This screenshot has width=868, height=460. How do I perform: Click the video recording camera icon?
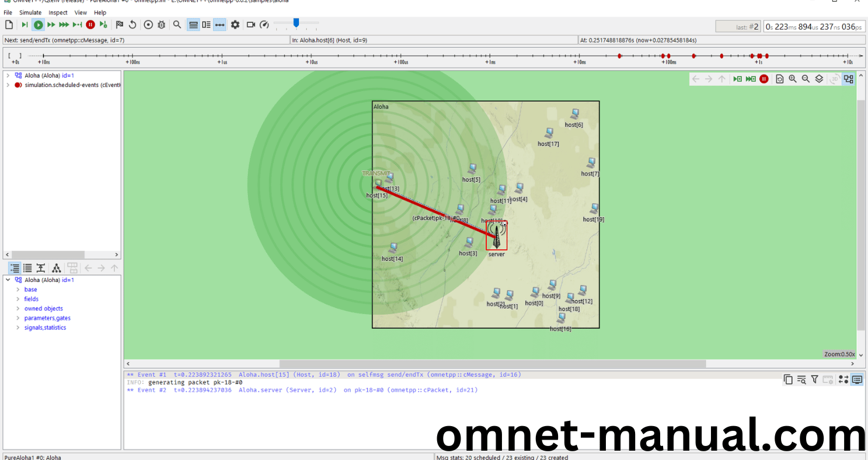(251, 25)
